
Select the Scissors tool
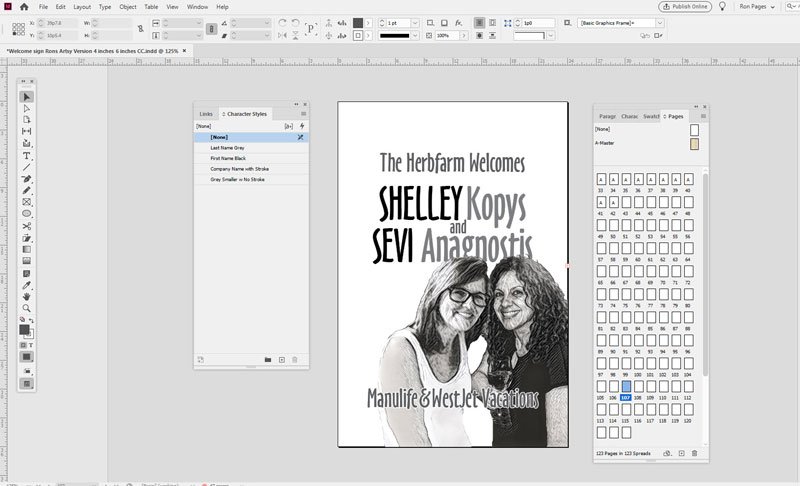click(x=27, y=226)
